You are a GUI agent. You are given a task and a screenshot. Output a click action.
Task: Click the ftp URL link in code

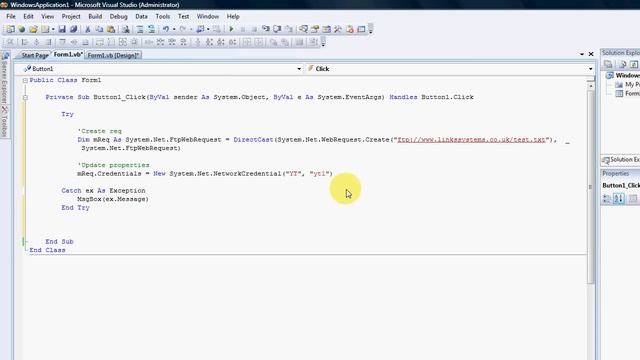pos(471,140)
